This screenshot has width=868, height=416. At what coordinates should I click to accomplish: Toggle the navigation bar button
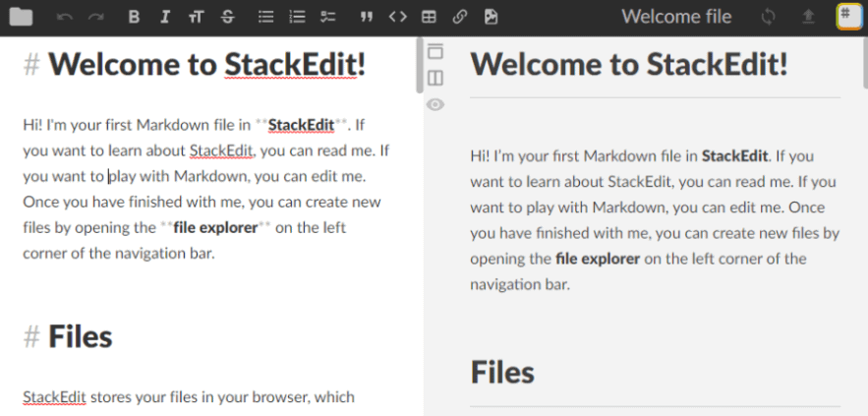435,51
